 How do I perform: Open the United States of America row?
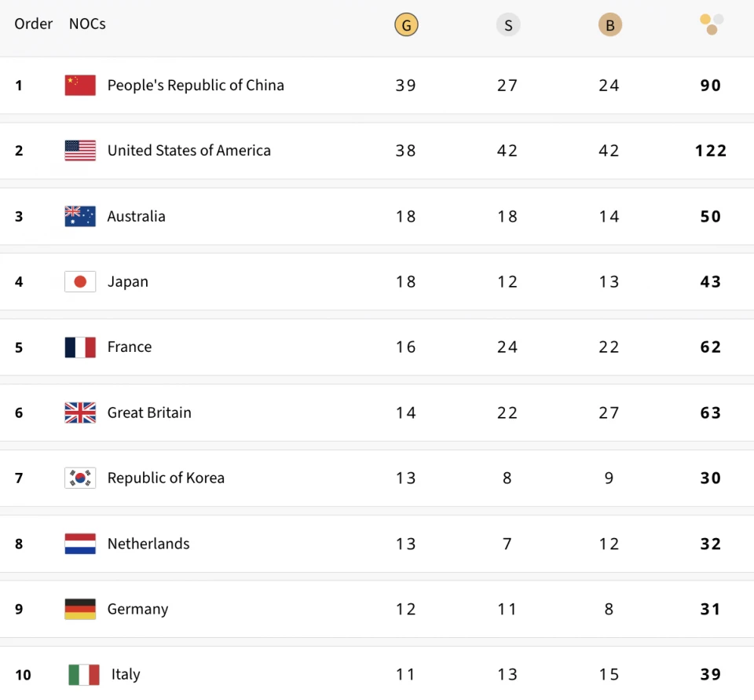188,151
